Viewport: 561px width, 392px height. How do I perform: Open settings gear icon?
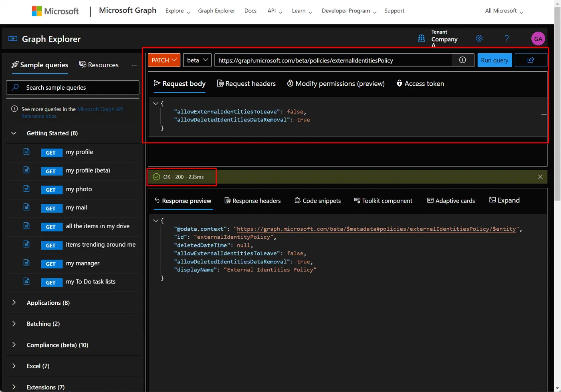479,38
